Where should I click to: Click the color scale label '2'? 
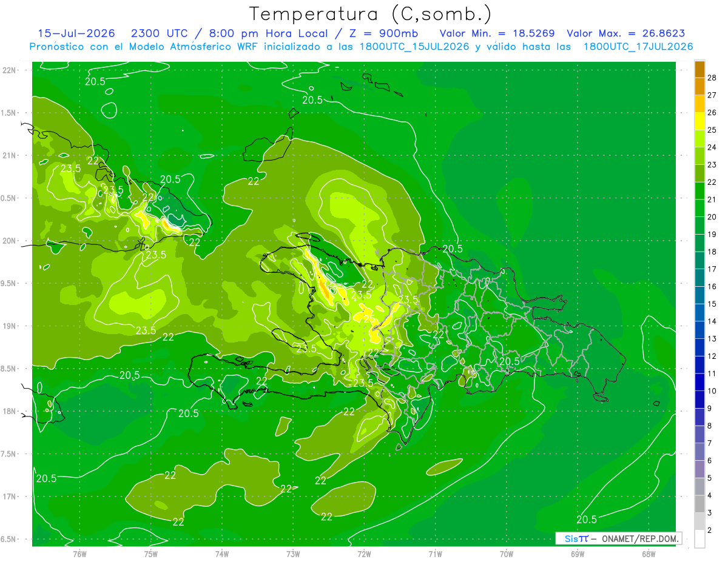710,530
